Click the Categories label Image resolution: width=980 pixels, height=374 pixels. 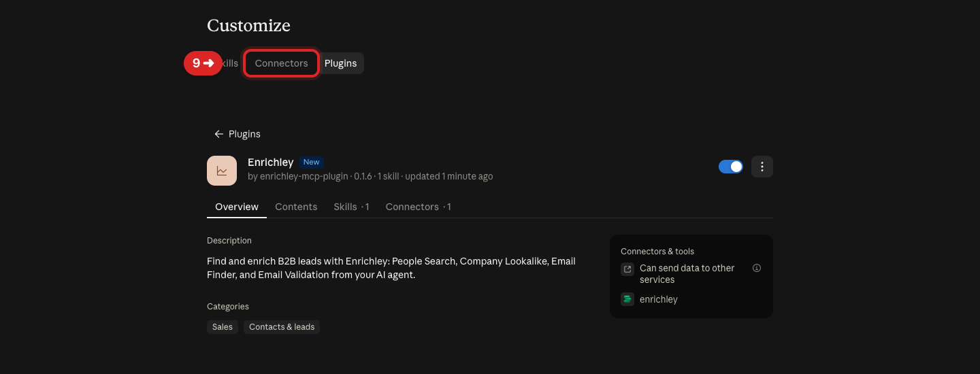228,307
